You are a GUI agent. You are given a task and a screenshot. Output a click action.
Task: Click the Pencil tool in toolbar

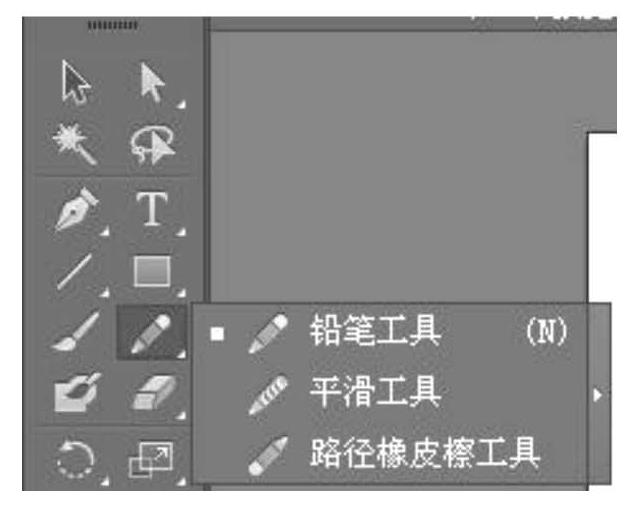coord(151,332)
